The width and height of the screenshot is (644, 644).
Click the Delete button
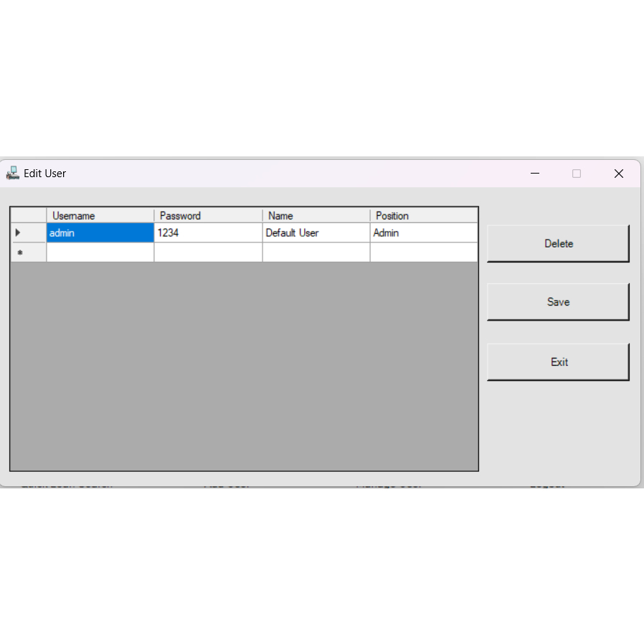pos(558,244)
